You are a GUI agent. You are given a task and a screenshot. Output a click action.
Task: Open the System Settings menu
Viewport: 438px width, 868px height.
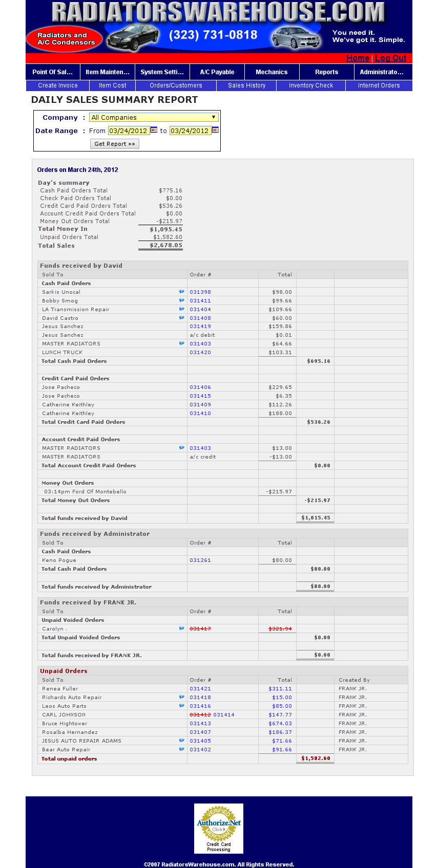162,72
